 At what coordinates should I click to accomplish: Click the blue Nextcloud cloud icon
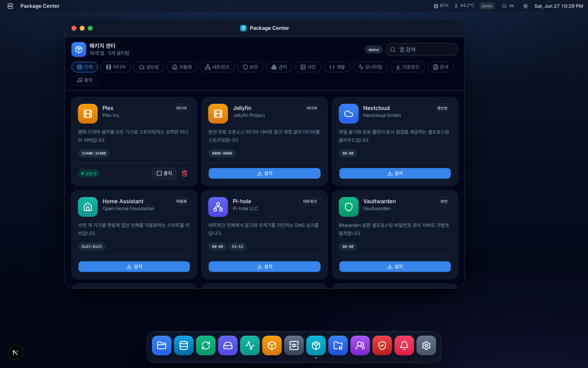[x=349, y=114]
